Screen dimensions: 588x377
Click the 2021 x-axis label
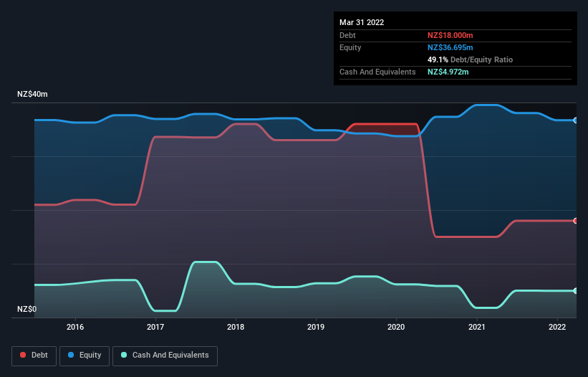(476, 327)
